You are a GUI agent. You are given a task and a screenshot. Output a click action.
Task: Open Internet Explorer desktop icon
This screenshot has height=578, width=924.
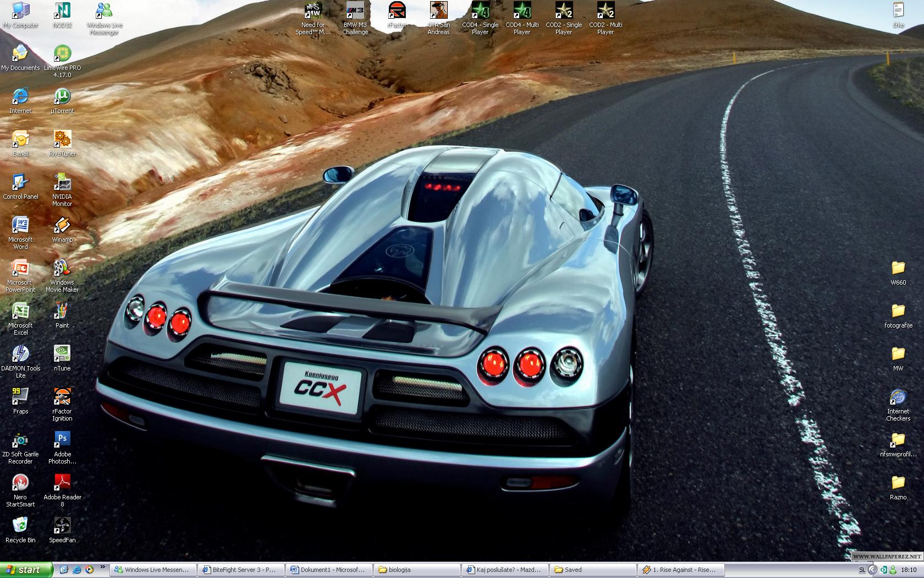(20, 101)
